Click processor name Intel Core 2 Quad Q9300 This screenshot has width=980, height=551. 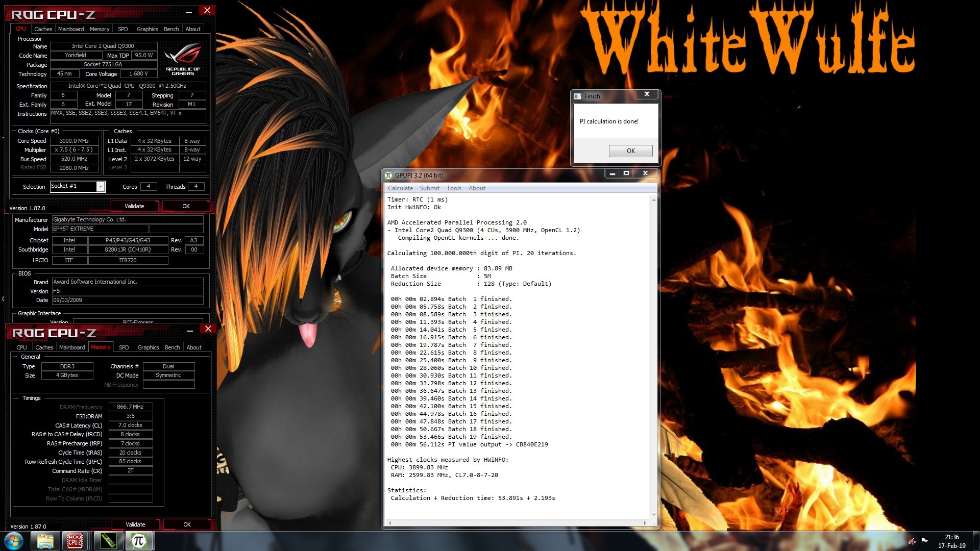[x=103, y=46]
